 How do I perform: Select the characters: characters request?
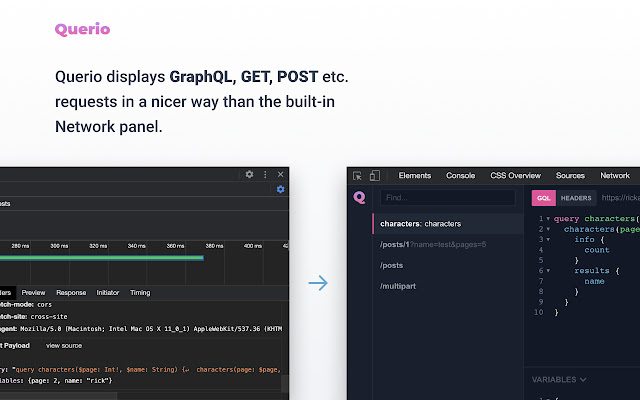(448, 224)
